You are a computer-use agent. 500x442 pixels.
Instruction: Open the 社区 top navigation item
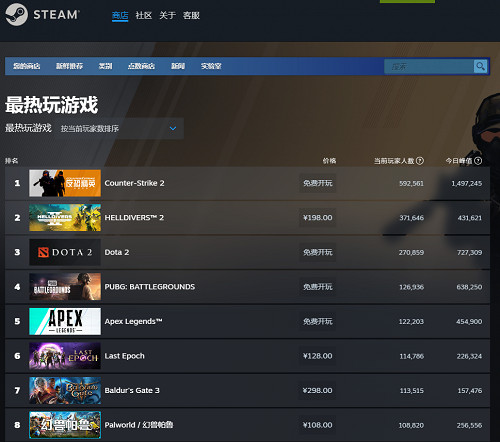coord(144,15)
